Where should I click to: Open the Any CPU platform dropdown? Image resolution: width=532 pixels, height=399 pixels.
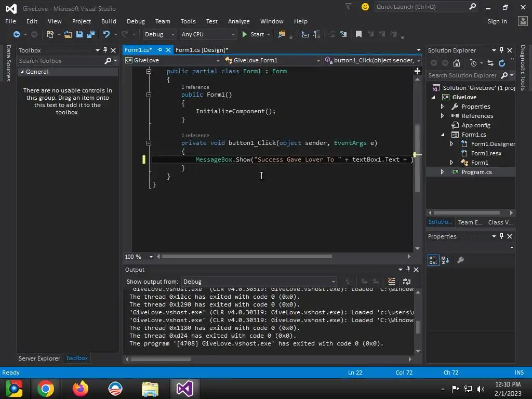(208, 34)
